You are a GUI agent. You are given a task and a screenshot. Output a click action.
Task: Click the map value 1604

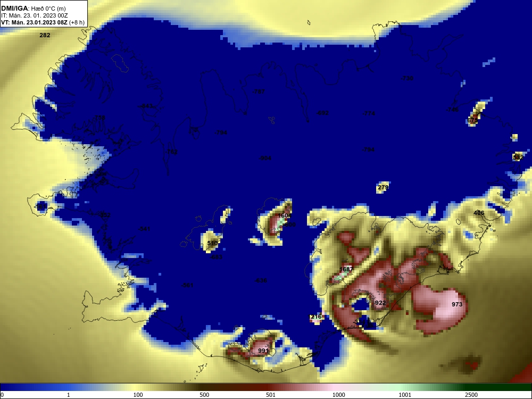(x=285, y=216)
